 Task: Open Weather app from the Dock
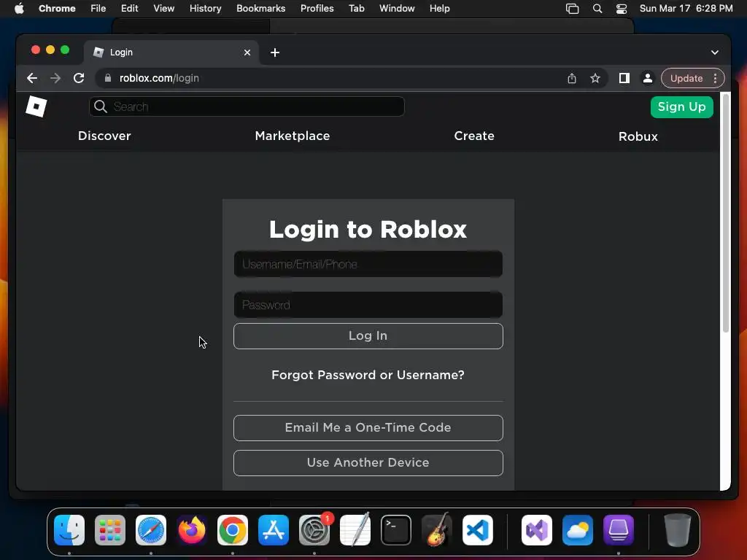pos(578,529)
